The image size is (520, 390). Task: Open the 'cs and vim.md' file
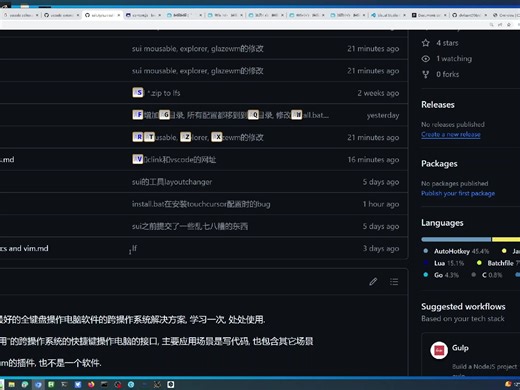point(24,248)
